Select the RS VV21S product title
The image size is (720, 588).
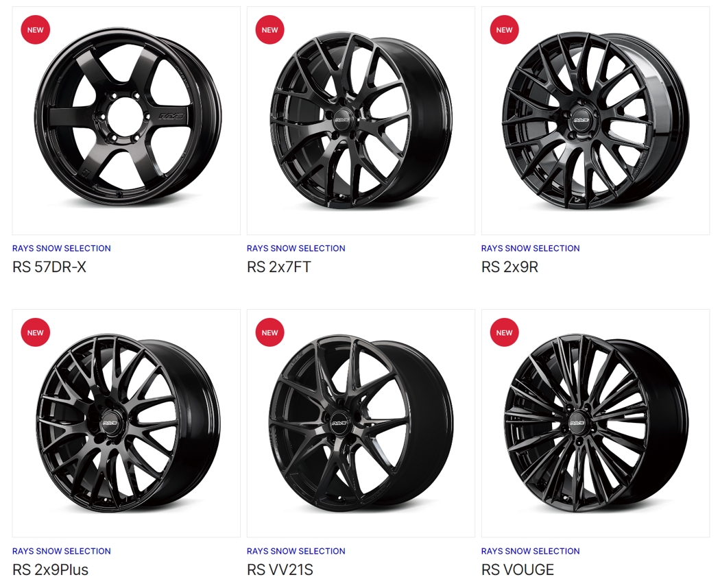click(x=280, y=569)
